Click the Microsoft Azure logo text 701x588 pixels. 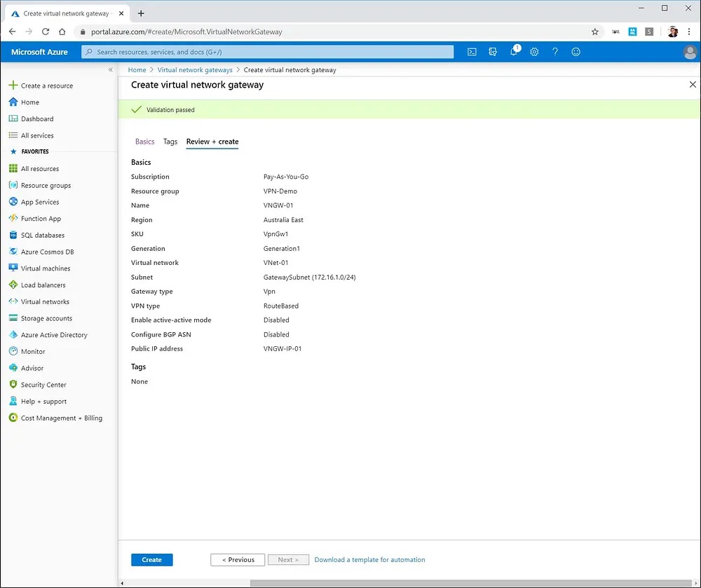(39, 52)
